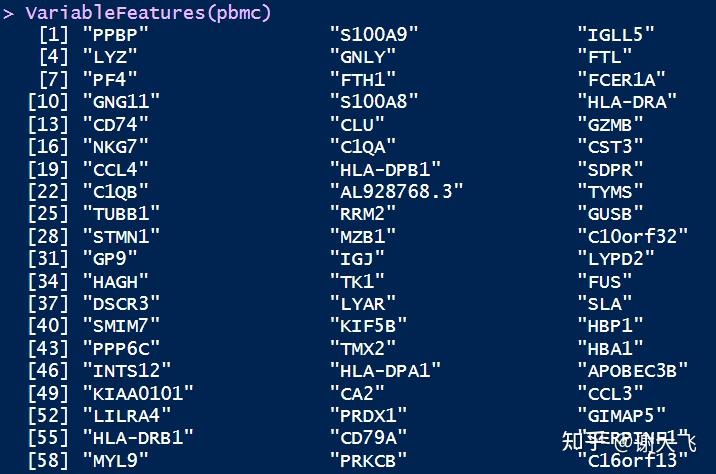716x474 pixels.
Task: Select the "KIF5B" gene name
Action: coord(368,325)
